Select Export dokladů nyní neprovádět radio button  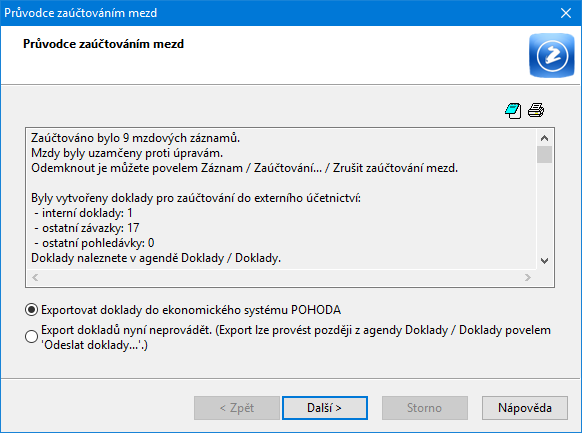32,337
